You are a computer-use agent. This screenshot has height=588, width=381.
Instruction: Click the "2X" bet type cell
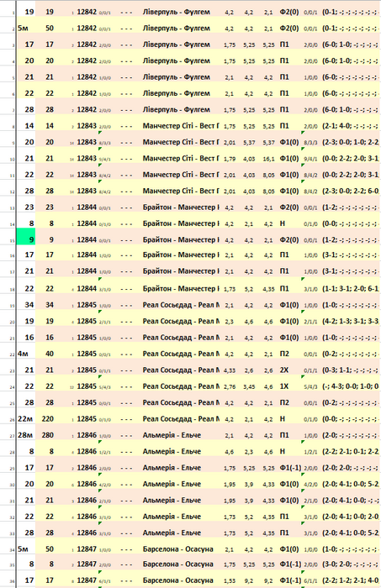point(284,370)
